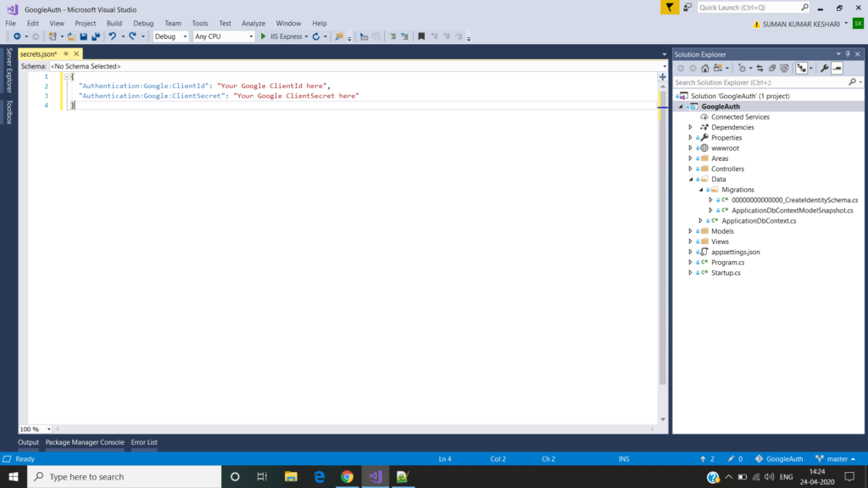
Task: Click the Uncomment selected lines icon
Action: pos(404,36)
